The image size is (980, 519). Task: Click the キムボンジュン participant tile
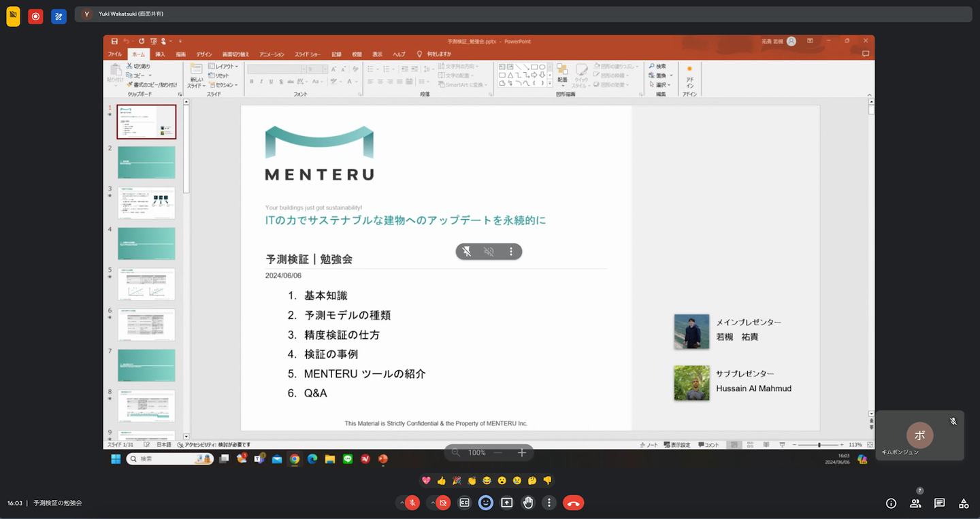919,435
